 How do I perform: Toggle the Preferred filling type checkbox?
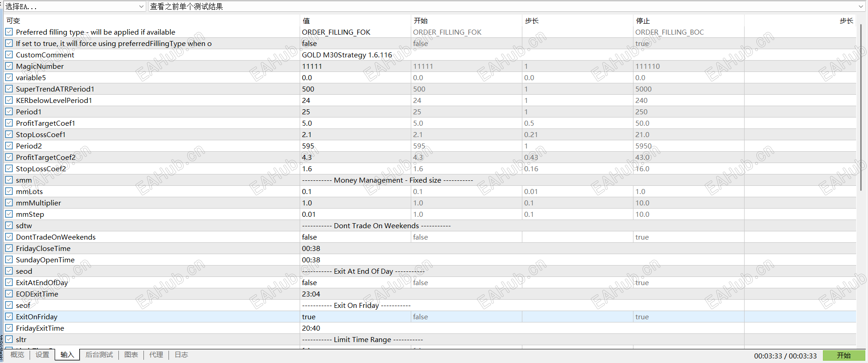(9, 32)
